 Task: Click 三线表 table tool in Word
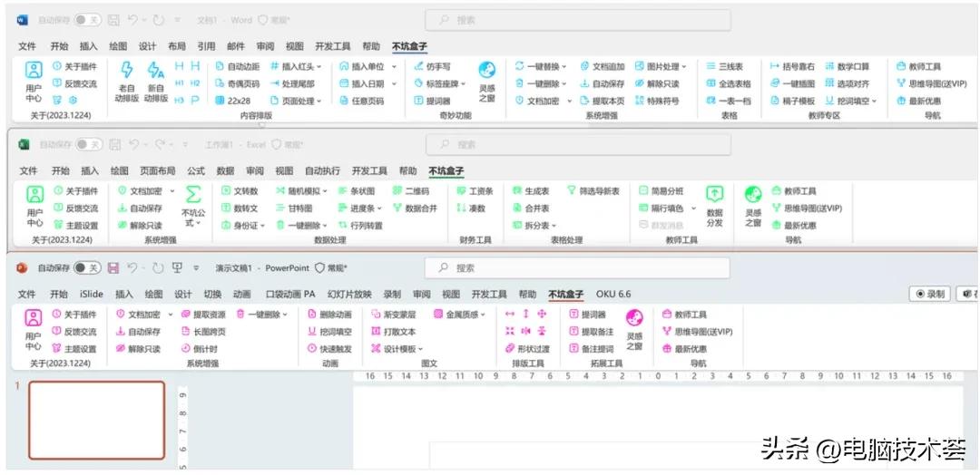725,66
